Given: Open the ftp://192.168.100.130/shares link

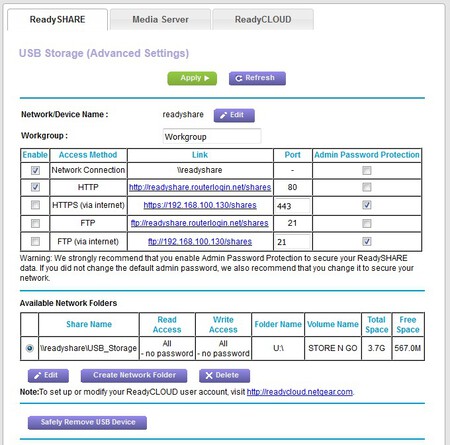Looking at the screenshot, I should tap(200, 241).
